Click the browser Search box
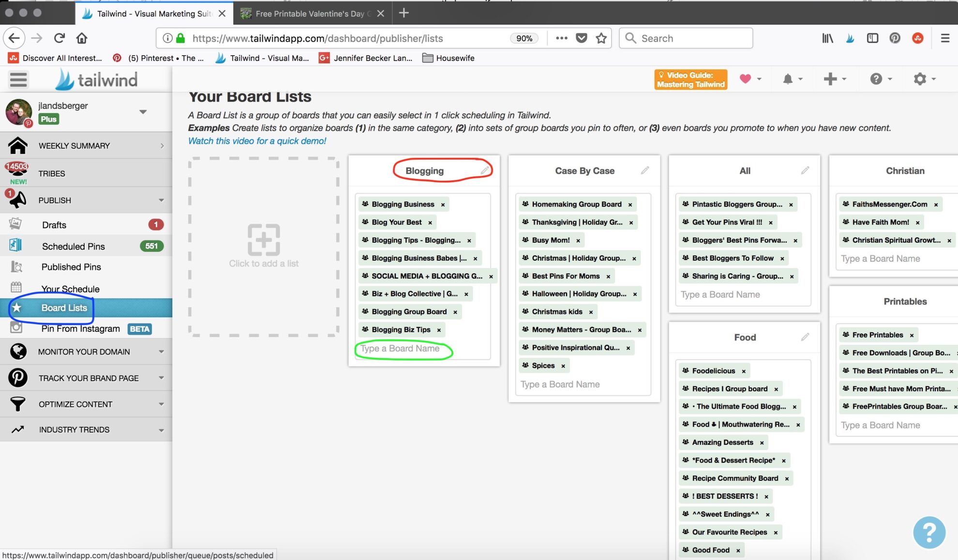 tap(686, 38)
